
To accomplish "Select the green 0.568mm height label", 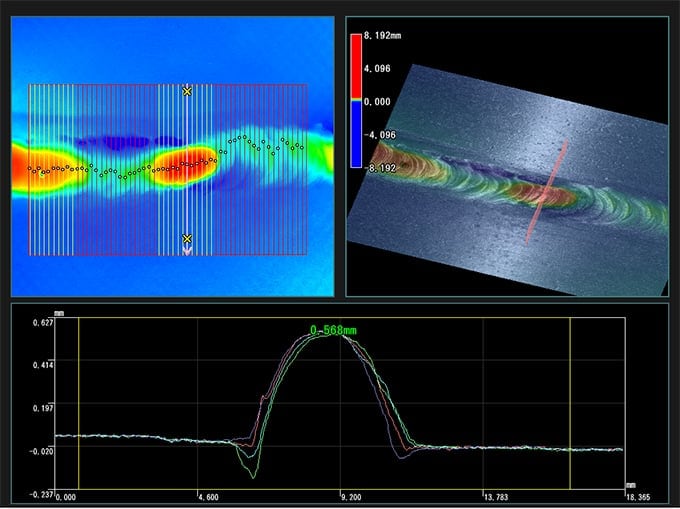I will coord(333,329).
